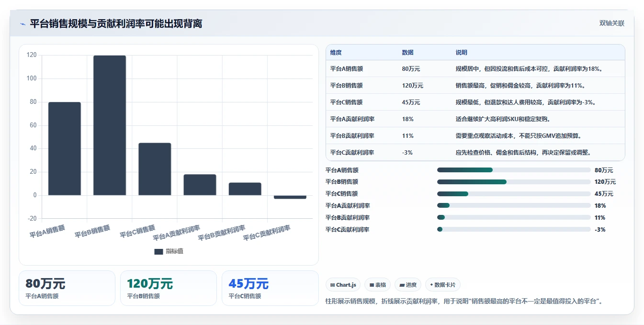Screen dimensions: 644x325
Task: Click the 18% table cell
Action: point(408,119)
